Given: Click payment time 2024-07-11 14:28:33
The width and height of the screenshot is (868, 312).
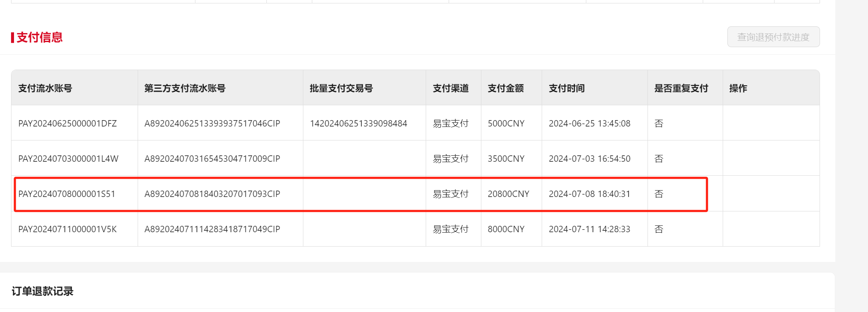Looking at the screenshot, I should 589,229.
